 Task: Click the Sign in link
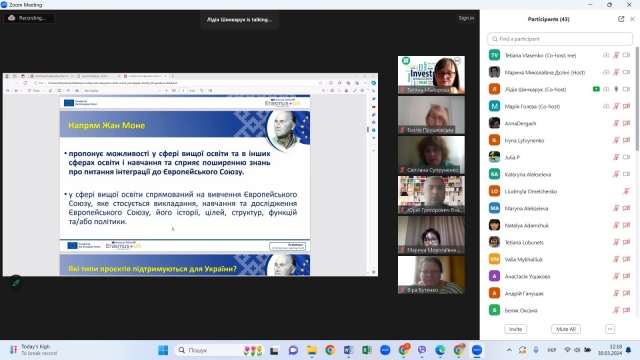coord(466,18)
